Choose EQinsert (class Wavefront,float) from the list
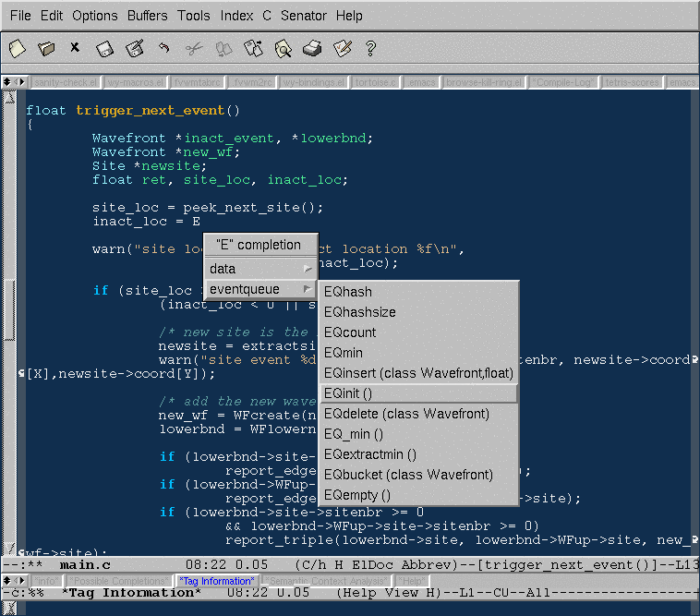Image resolution: width=700 pixels, height=616 pixels. click(417, 373)
